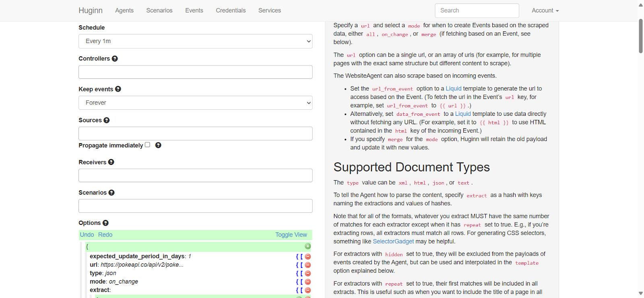Go to Huginn home
644x298 pixels.
pos(91,10)
